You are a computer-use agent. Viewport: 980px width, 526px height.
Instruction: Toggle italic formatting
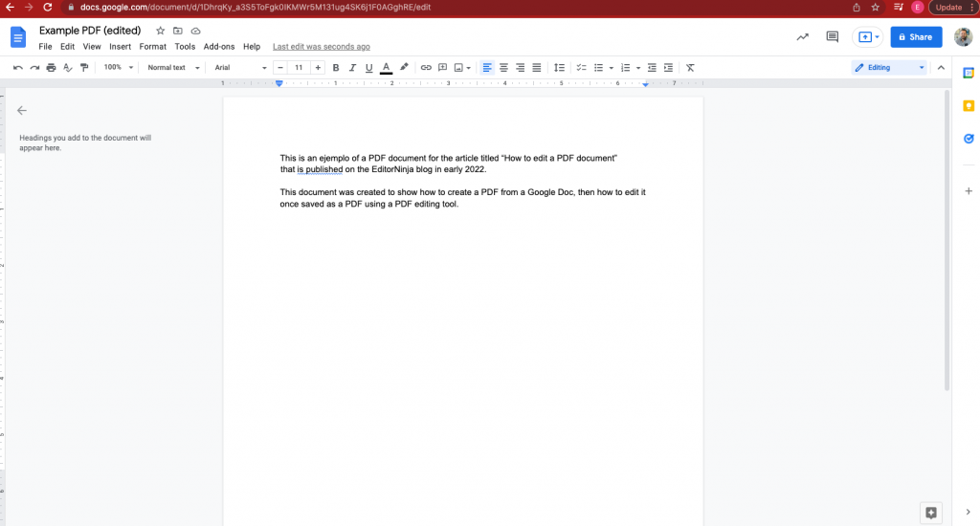(x=352, y=68)
